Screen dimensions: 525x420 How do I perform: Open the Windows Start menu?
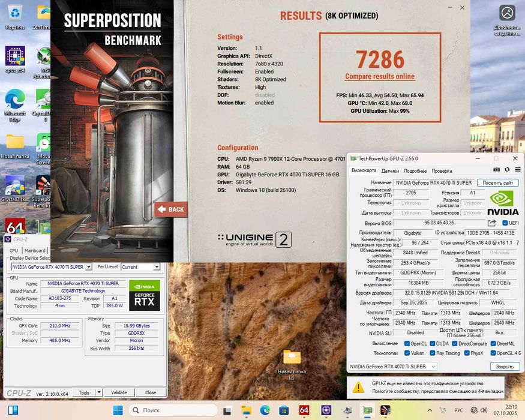(118, 410)
